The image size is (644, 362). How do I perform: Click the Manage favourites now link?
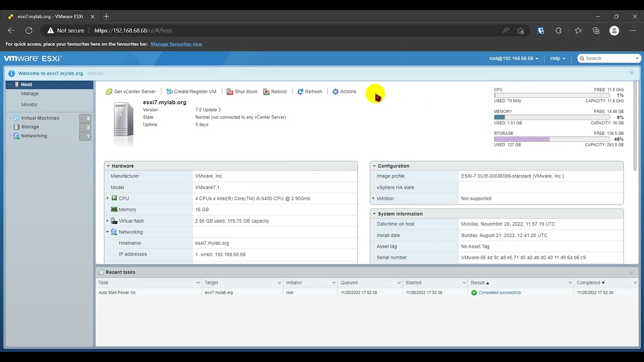[176, 44]
